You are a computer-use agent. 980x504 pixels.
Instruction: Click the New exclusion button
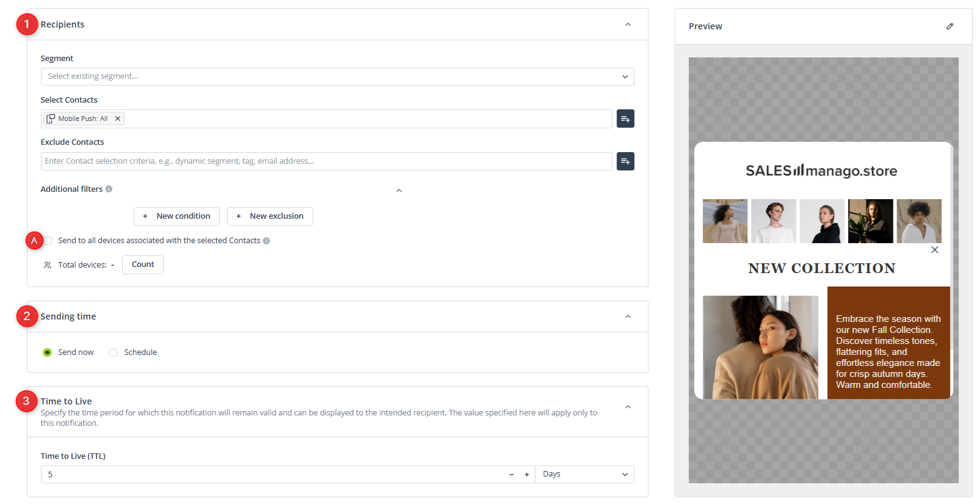[x=270, y=216]
